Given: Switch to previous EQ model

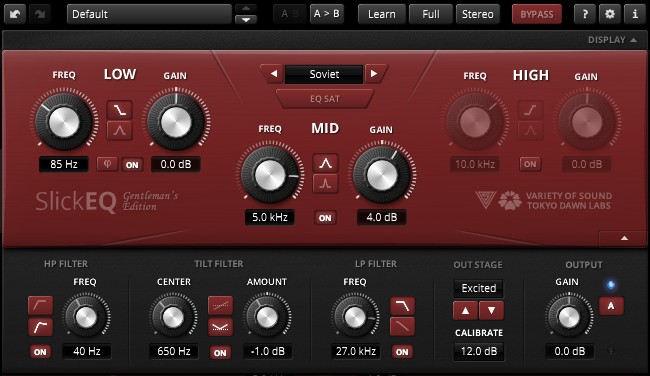Looking at the screenshot, I should (x=273, y=74).
